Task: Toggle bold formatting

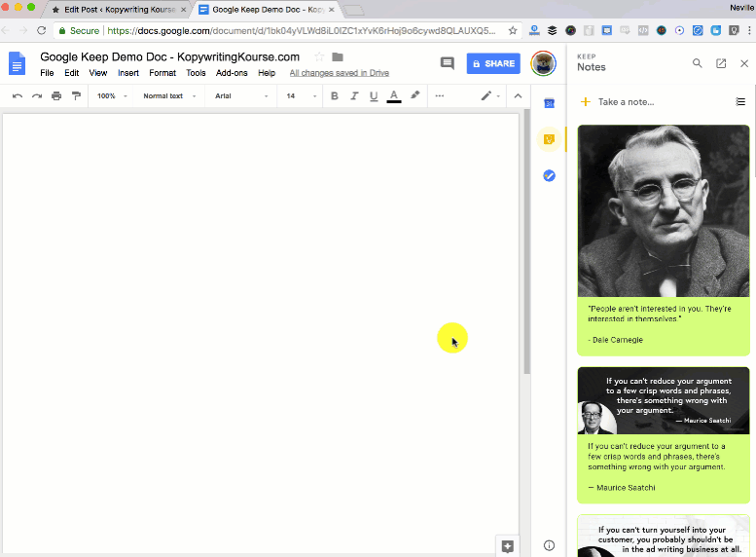Action: click(x=335, y=96)
